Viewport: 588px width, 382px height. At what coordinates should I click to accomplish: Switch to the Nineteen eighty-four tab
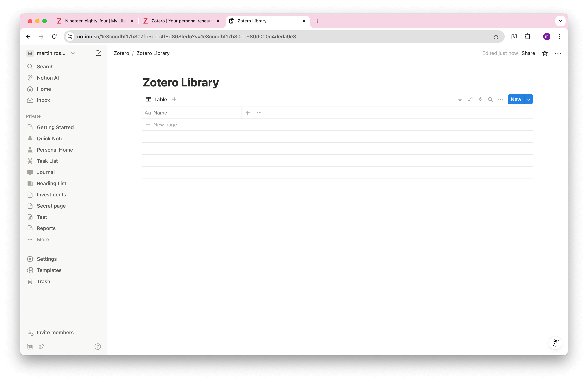[95, 21]
